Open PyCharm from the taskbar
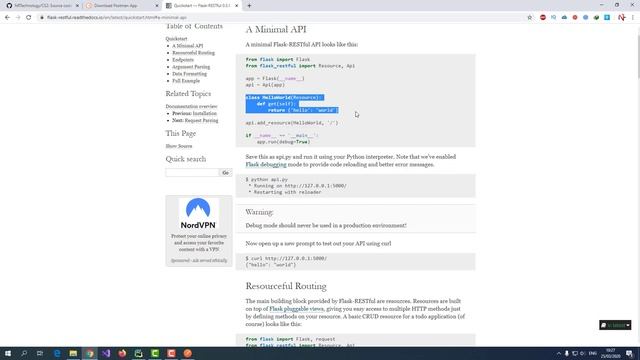 tap(139, 353)
